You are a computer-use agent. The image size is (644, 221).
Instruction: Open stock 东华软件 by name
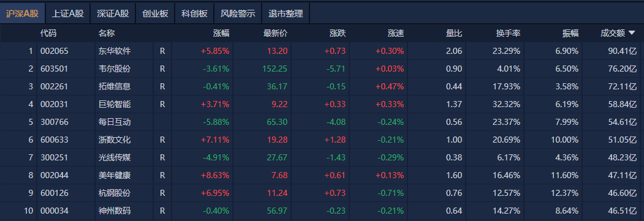[x=115, y=51]
